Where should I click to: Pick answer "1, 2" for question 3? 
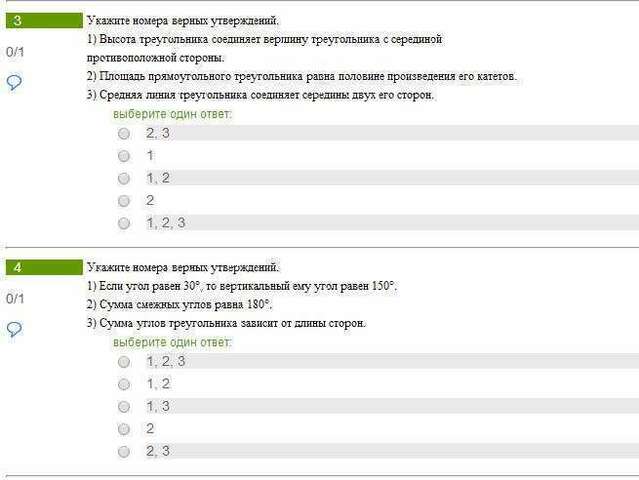[x=124, y=178]
